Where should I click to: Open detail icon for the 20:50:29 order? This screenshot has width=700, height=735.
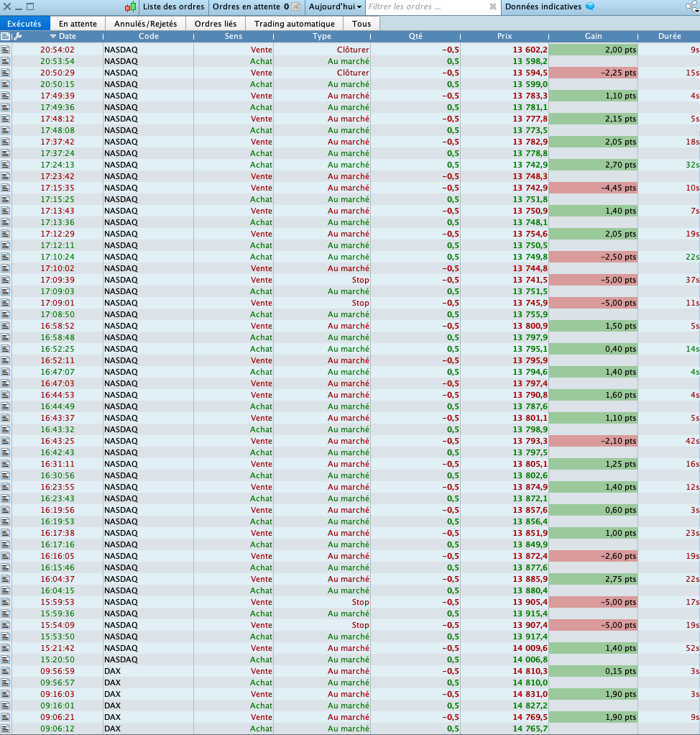point(5,73)
